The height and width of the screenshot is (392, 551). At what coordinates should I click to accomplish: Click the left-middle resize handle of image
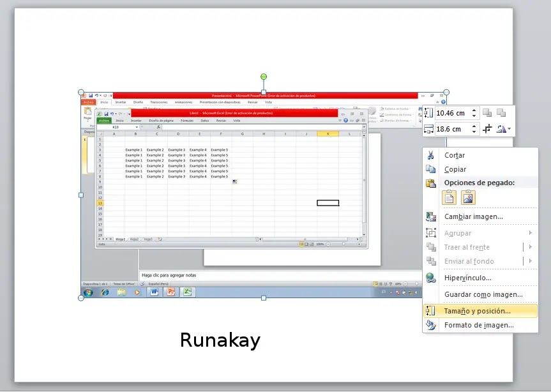81,195
